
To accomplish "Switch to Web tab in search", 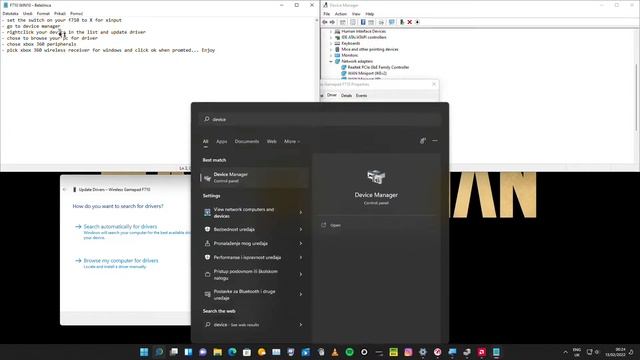I will (x=271, y=142).
